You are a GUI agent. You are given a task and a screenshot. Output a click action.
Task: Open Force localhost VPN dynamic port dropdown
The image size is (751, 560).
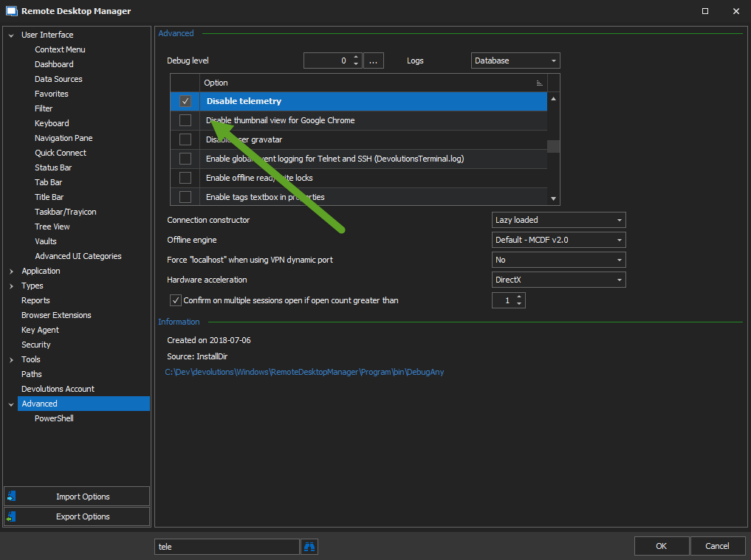[x=558, y=260]
